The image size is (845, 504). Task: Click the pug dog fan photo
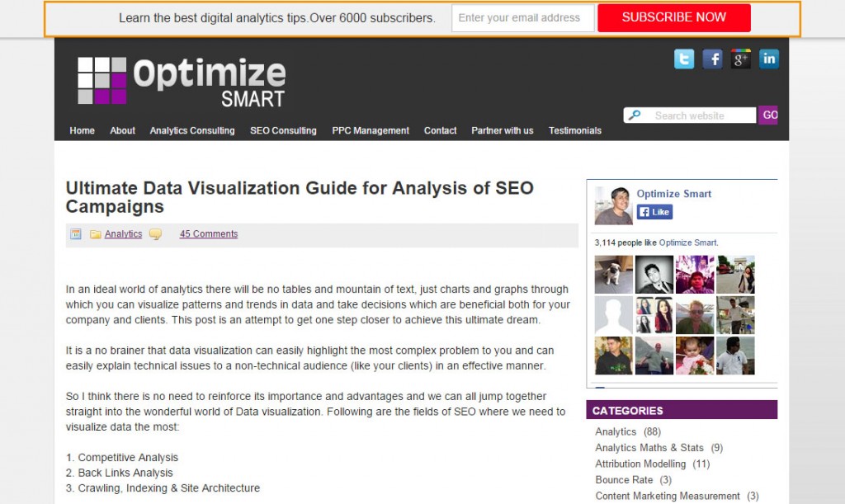click(613, 275)
